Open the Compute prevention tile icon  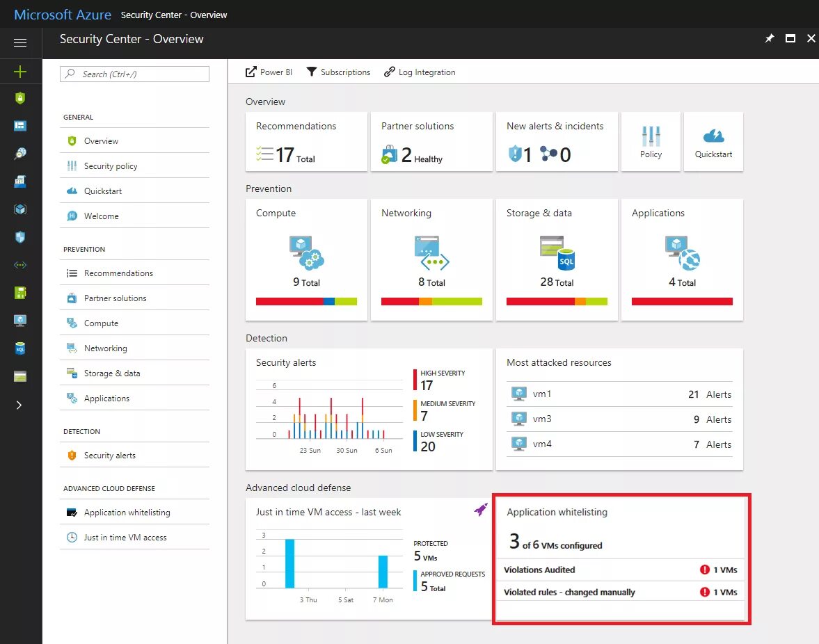pos(307,252)
